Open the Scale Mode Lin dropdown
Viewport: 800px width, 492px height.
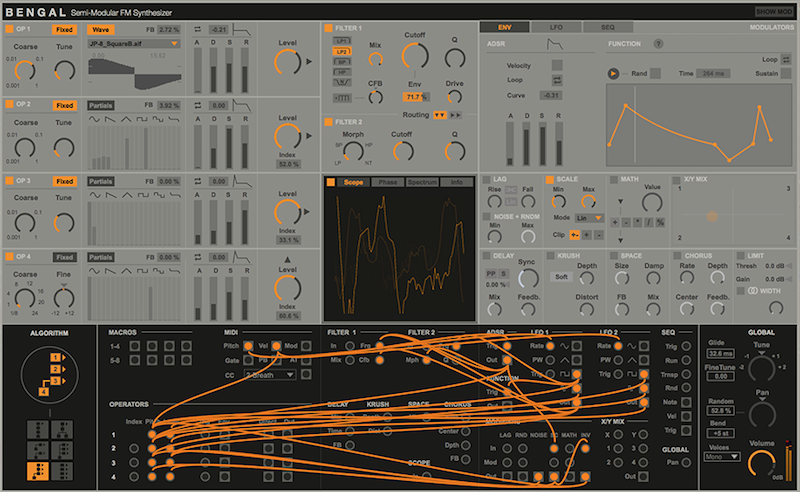(589, 218)
